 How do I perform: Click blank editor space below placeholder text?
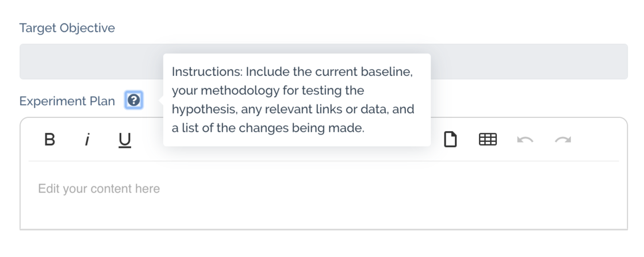pos(323,214)
